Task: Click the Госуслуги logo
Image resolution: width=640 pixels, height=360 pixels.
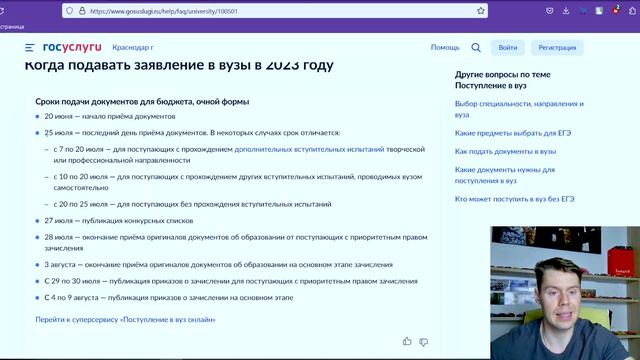Action: tap(72, 47)
